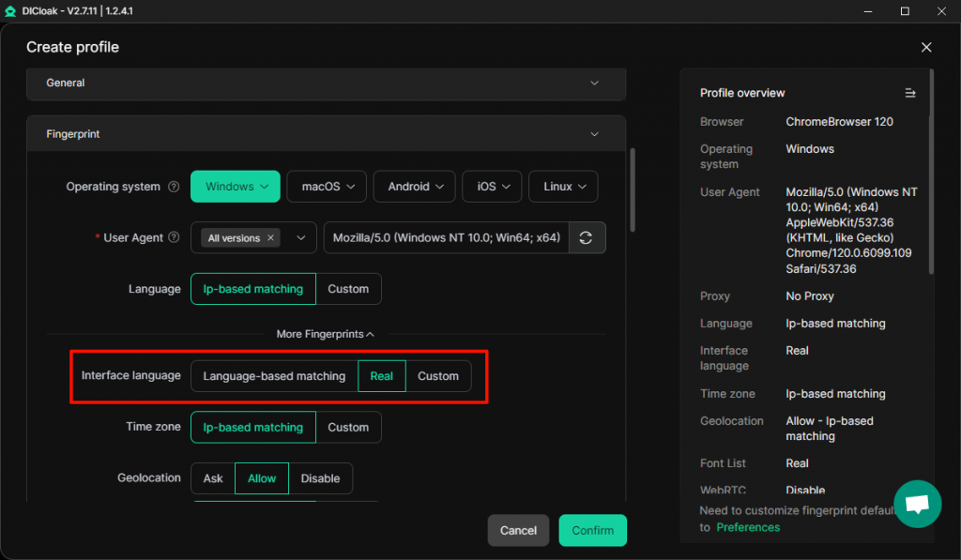Click the Profile overview list toggle icon
961x560 pixels.
[909, 93]
